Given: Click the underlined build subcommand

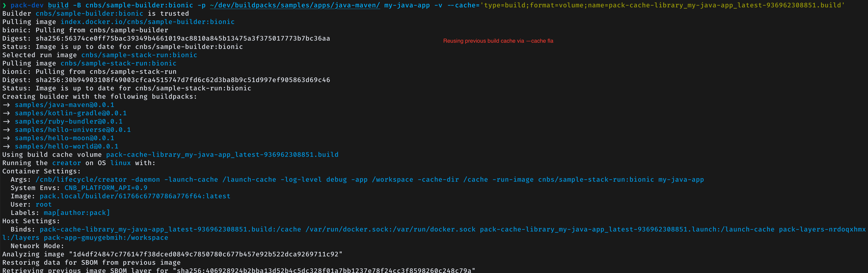Looking at the screenshot, I should click(x=58, y=5).
